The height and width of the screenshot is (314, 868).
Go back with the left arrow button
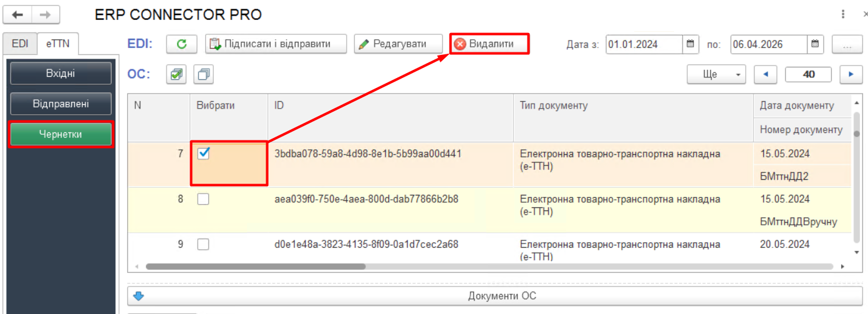tap(17, 14)
